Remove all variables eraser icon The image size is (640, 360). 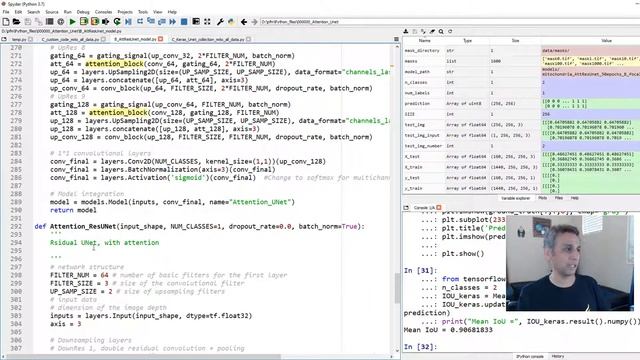click(432, 31)
